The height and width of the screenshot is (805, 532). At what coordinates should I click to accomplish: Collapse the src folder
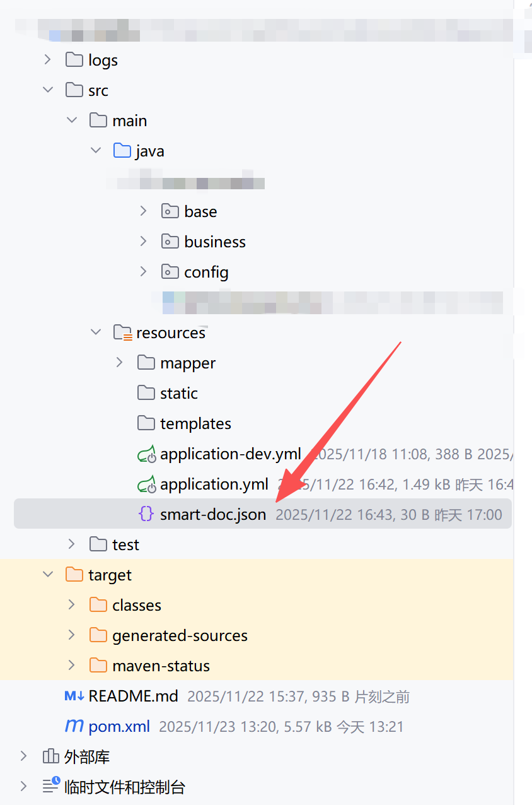[48, 90]
